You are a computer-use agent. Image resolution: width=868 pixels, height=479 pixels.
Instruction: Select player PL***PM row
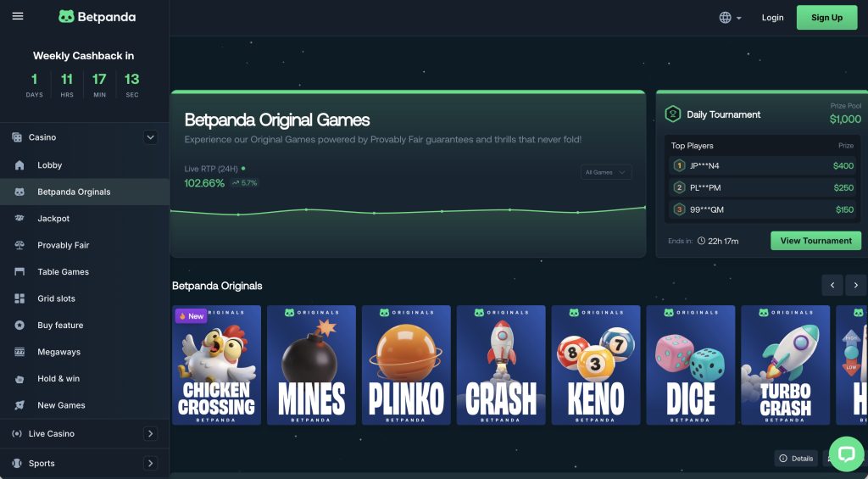tap(763, 187)
